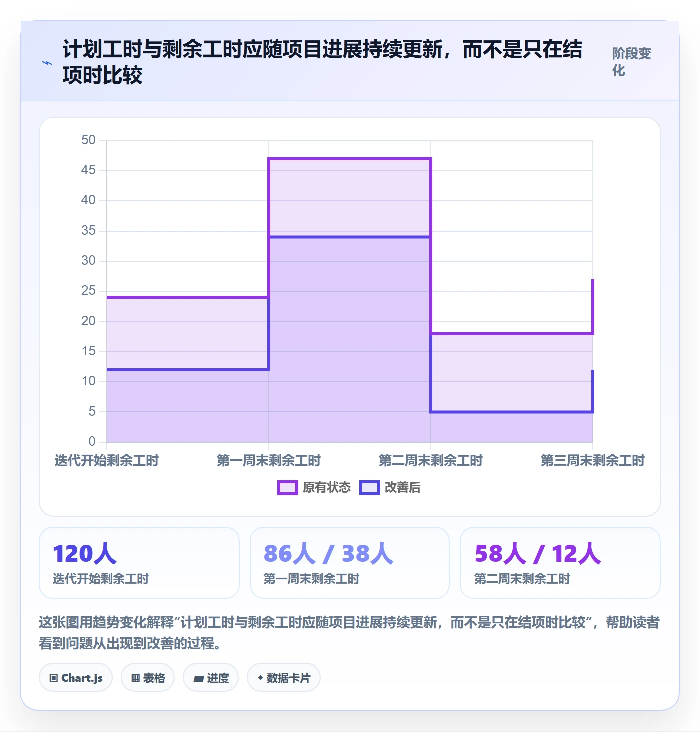
Task: Open the 86人 / 38人 data card
Action: point(350,563)
